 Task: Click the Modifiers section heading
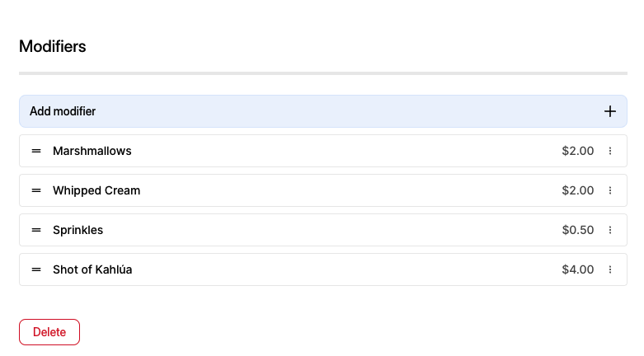click(x=53, y=46)
